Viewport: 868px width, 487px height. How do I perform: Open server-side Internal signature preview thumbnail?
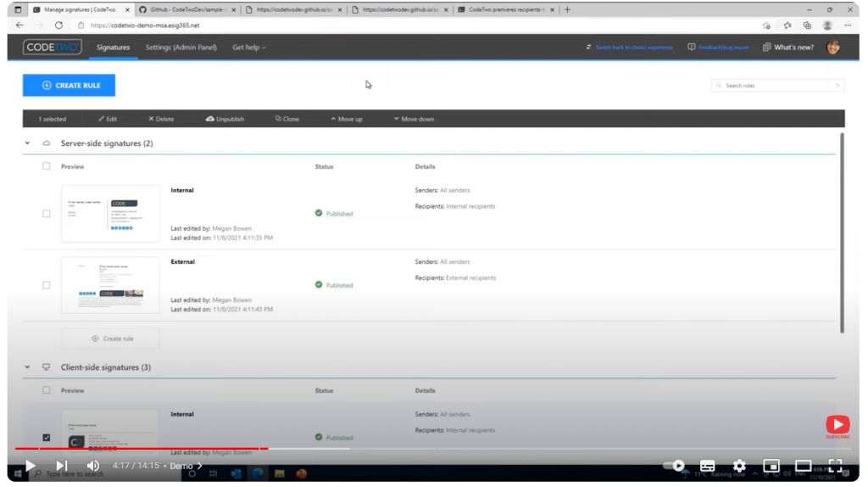tap(110, 213)
